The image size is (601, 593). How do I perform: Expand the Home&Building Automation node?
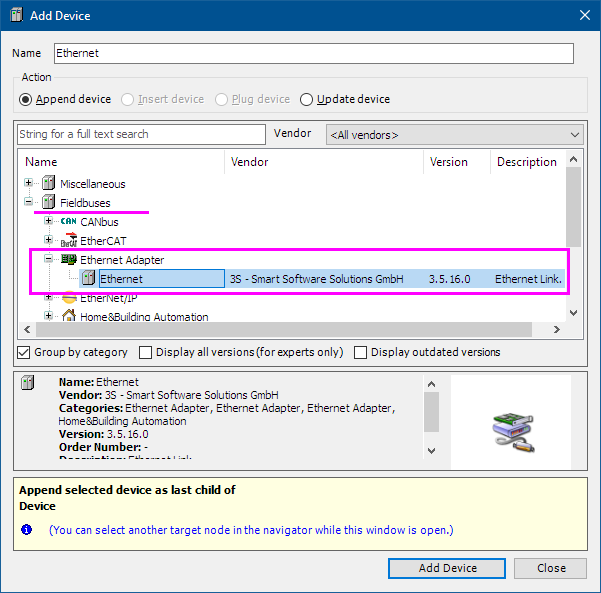tap(48, 315)
